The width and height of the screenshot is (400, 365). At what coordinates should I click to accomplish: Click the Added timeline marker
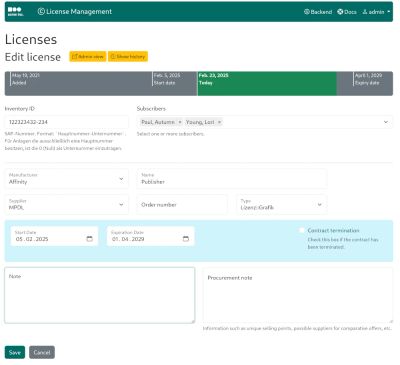point(25,79)
